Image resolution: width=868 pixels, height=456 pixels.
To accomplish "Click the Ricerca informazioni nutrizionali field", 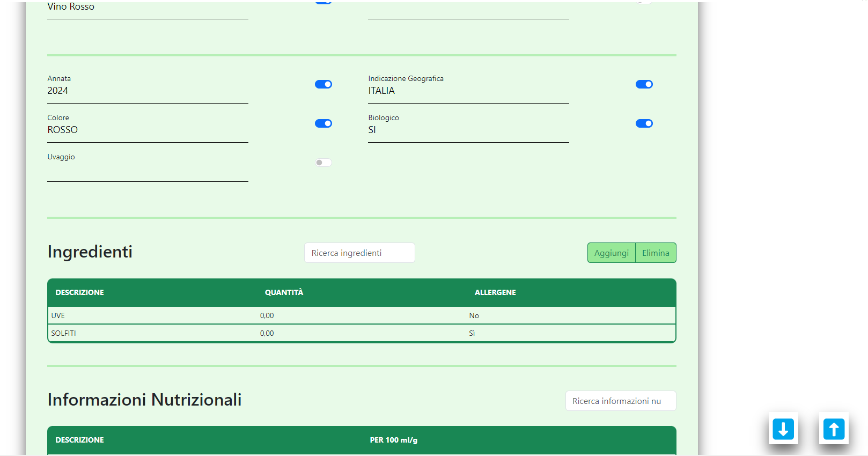I will click(x=620, y=401).
